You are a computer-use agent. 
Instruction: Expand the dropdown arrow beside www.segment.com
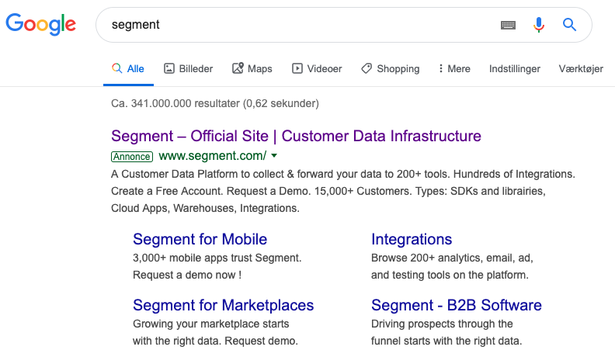pyautogui.click(x=274, y=155)
